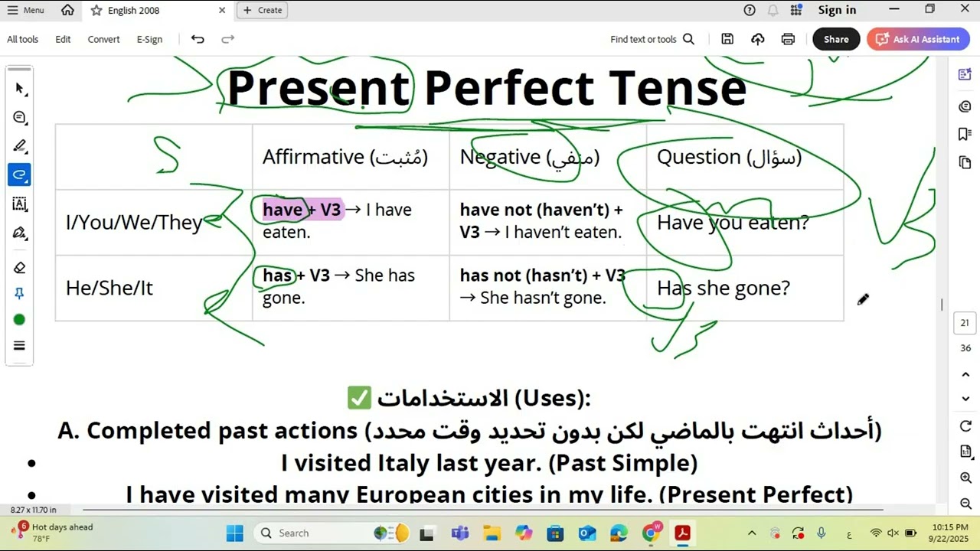Click Sign in
Viewport: 980px width, 551px height.
[837, 10]
